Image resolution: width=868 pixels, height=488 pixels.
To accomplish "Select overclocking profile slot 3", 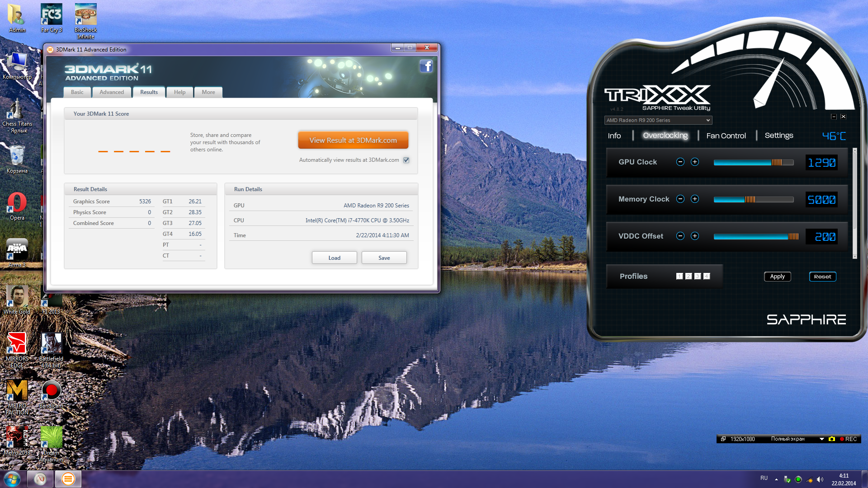I will [x=698, y=276].
